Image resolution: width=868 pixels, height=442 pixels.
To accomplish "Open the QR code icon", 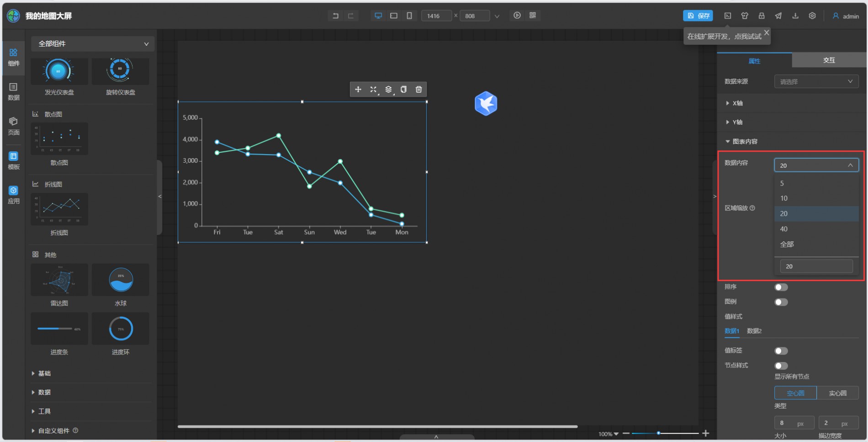I will [x=533, y=16].
